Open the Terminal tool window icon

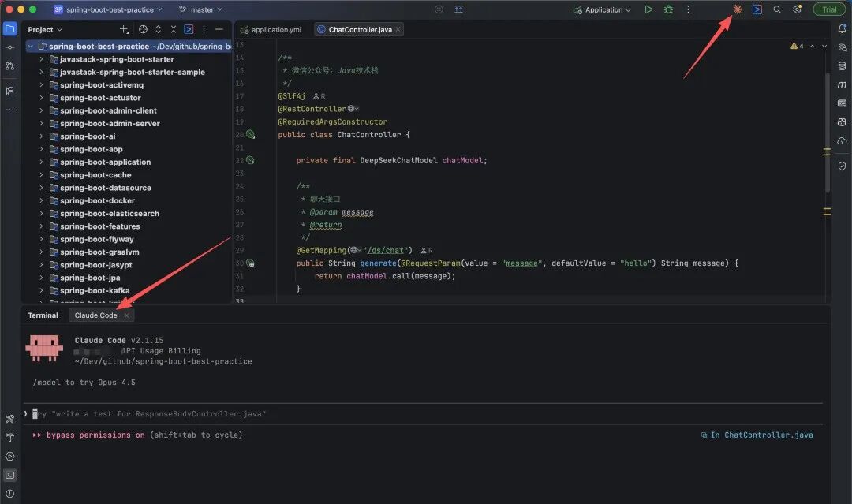click(9, 476)
